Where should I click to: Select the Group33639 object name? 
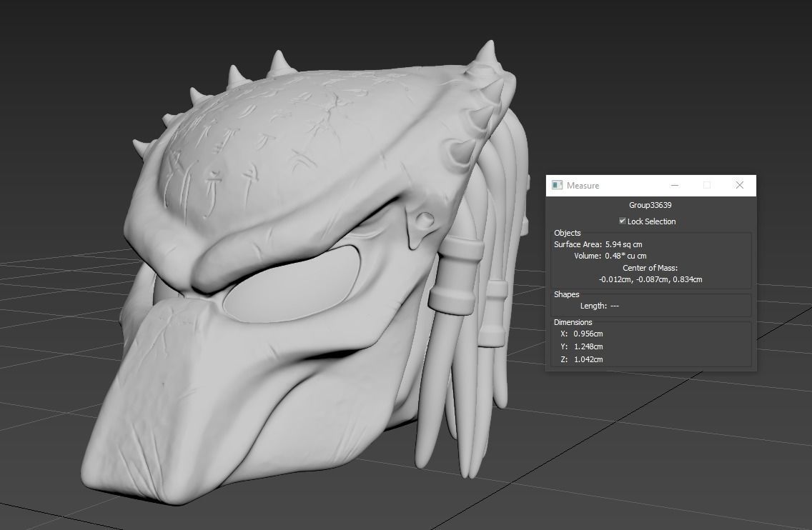pos(650,205)
